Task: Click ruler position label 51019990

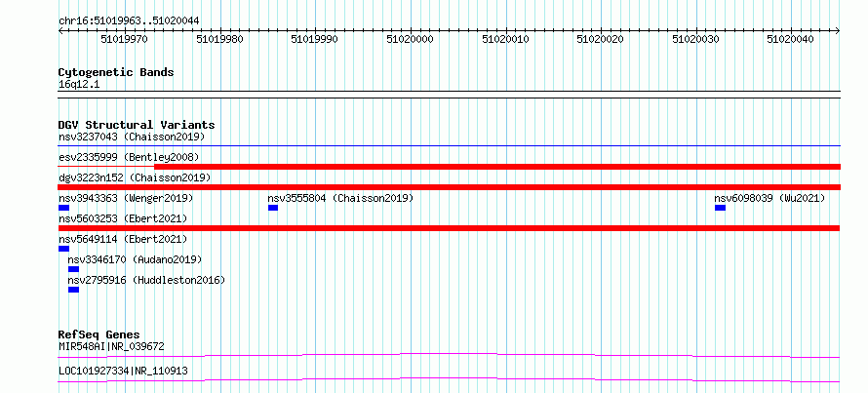Action: (314, 39)
